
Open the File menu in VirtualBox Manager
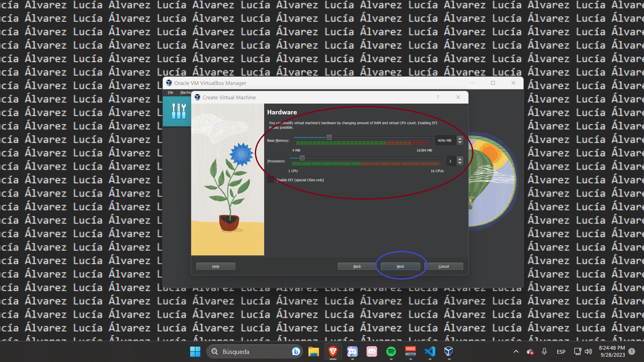coord(170,92)
